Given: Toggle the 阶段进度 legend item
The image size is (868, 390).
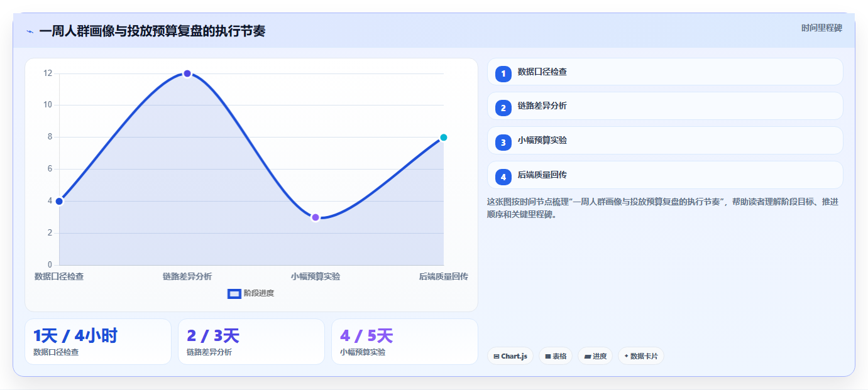Looking at the screenshot, I should pos(251,293).
